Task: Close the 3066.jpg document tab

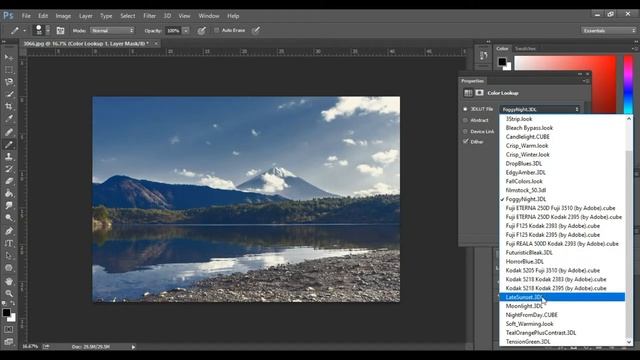Action: [156, 43]
